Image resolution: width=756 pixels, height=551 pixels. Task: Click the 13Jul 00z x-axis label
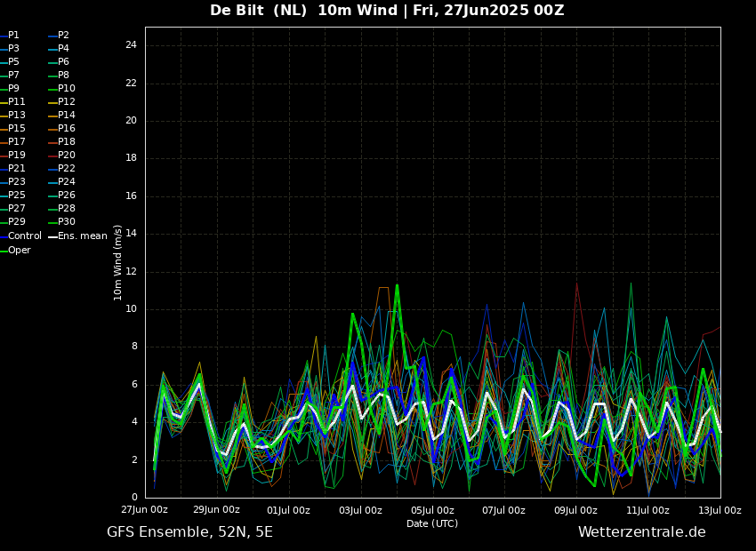tap(720, 510)
